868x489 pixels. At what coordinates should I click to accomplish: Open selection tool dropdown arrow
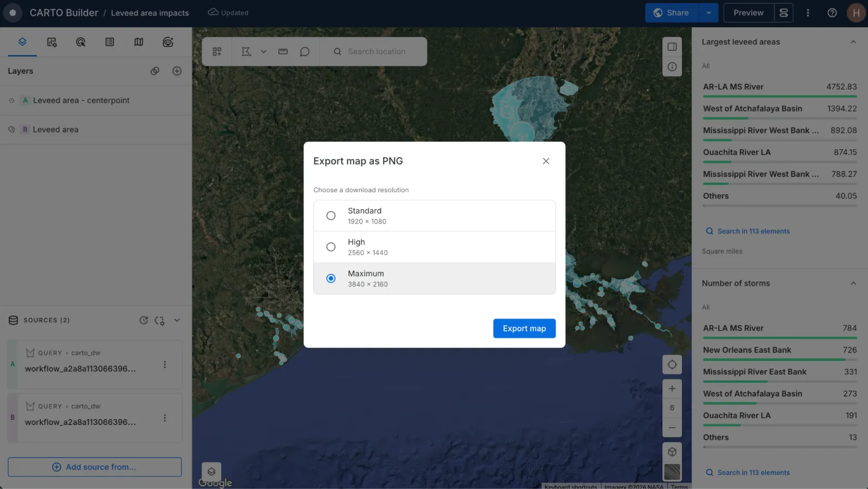264,52
